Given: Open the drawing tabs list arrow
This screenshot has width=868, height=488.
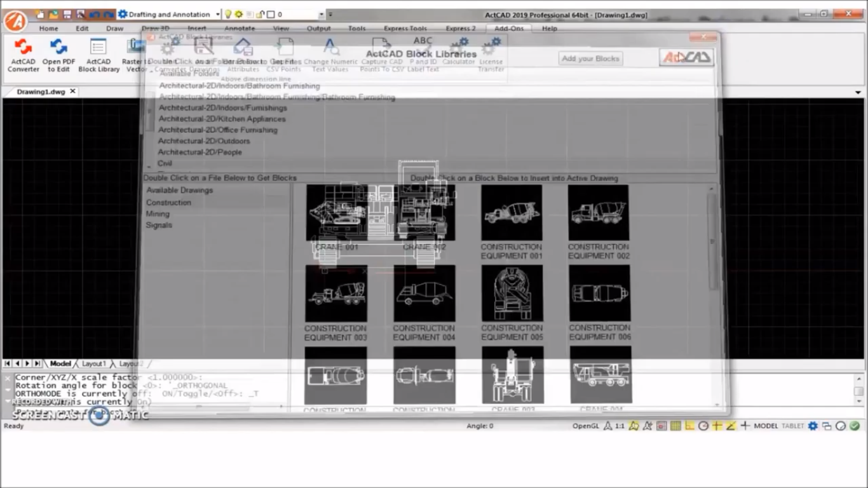Looking at the screenshot, I should [858, 92].
